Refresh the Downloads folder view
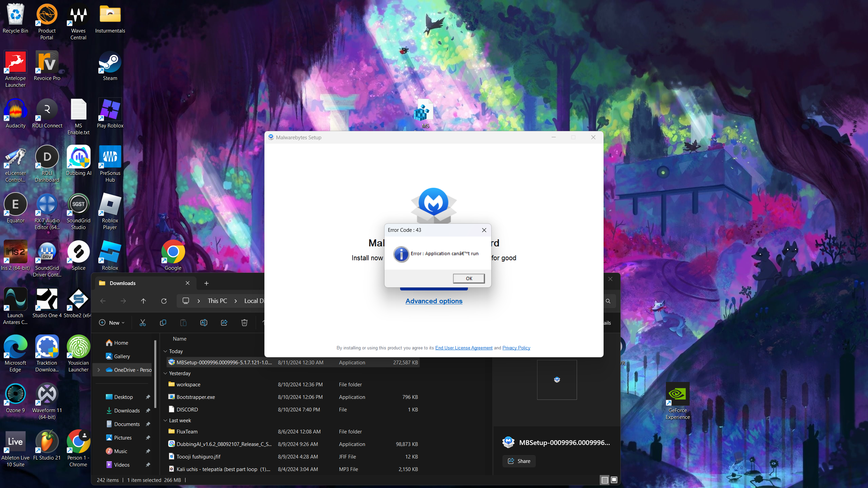The height and width of the screenshot is (488, 868). [164, 301]
